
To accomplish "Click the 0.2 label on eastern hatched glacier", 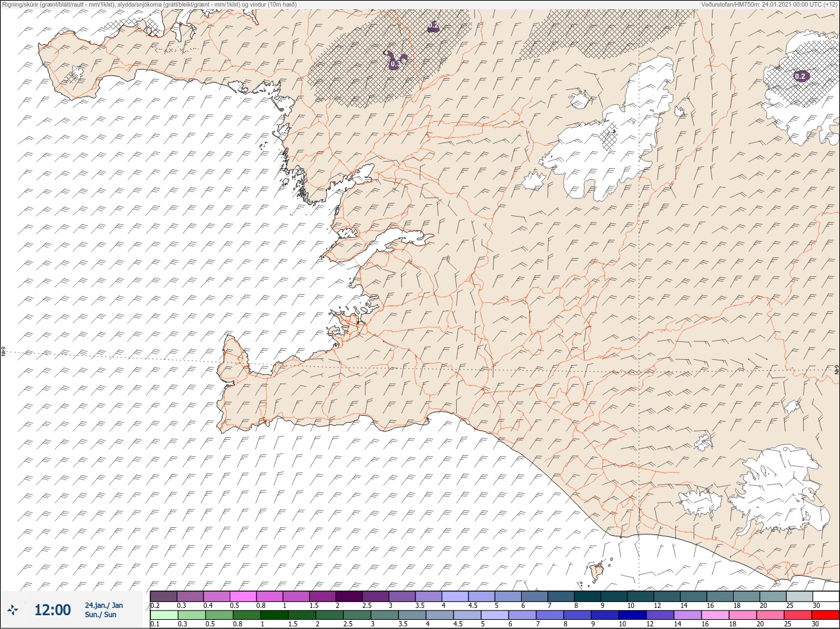I will tap(800, 76).
